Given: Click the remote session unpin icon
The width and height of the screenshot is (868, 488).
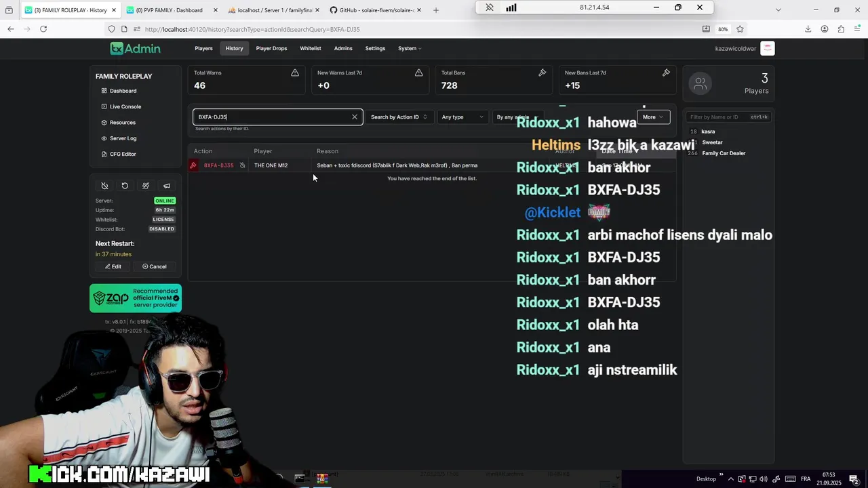Looking at the screenshot, I should coord(490,7).
